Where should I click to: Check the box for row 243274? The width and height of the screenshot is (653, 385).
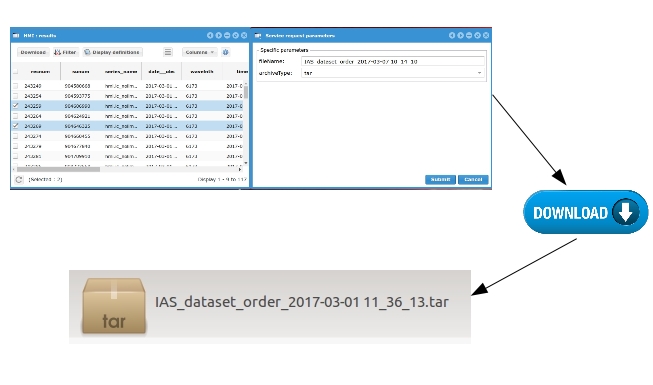pyautogui.click(x=15, y=136)
